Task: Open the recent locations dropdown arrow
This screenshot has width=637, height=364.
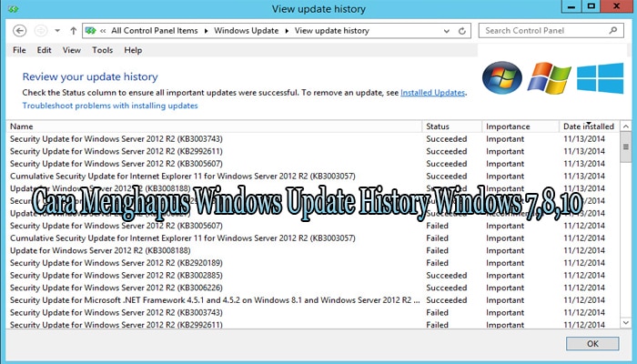Action: coord(57,30)
